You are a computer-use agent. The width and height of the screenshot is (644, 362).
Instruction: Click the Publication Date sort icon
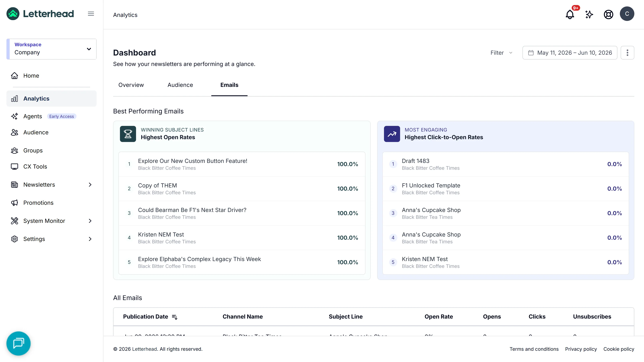tap(174, 317)
